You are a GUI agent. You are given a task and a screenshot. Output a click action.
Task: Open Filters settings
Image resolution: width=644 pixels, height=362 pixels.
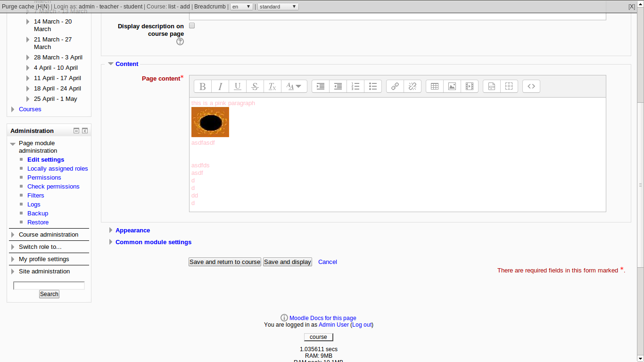(35, 195)
